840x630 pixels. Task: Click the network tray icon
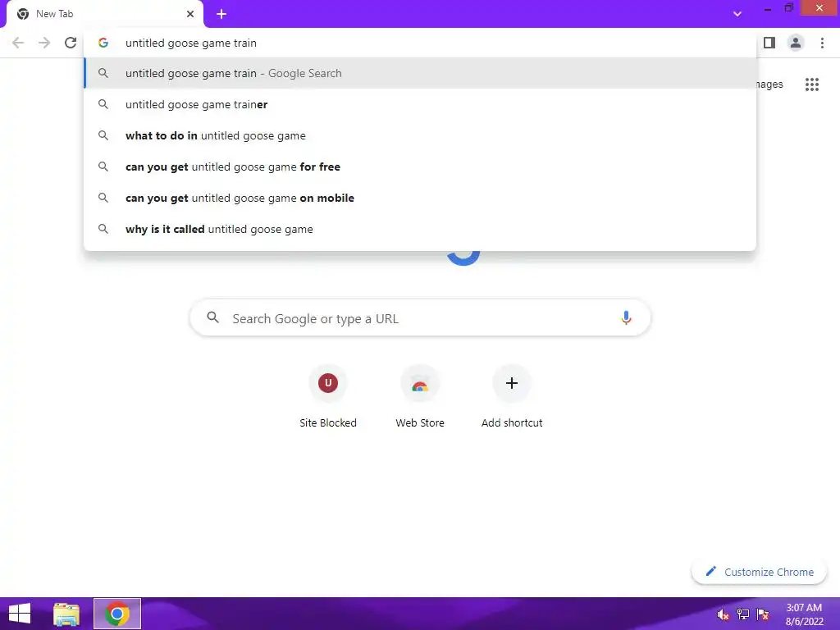[743, 614]
